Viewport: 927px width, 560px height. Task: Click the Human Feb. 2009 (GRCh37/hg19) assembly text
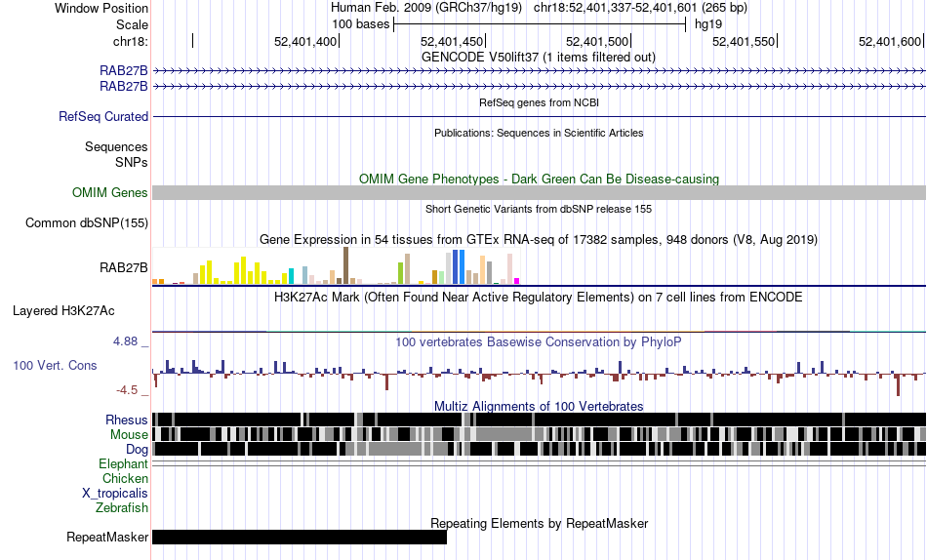[426, 8]
